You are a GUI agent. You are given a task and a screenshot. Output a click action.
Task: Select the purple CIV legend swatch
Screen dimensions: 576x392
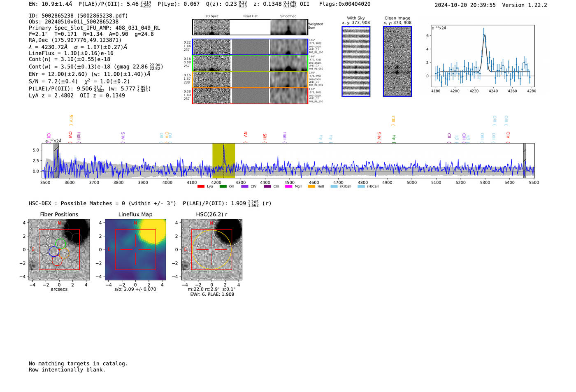245,187
